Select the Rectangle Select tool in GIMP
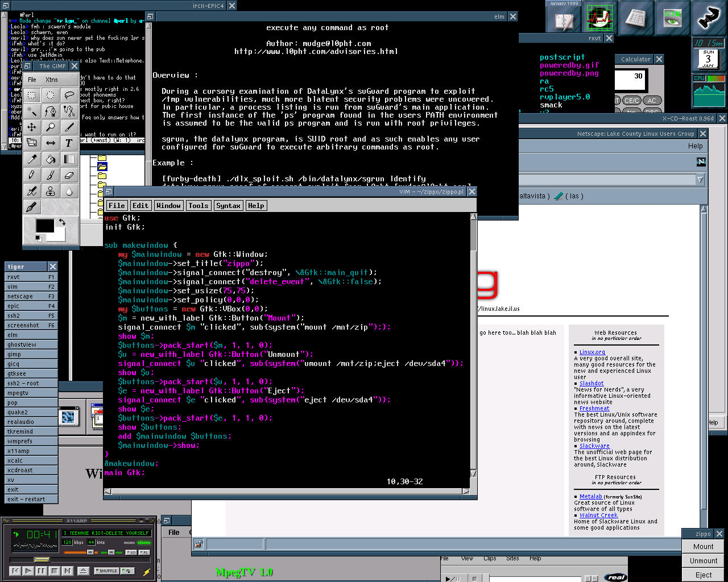Viewport: 728px width, 582px height. tap(32, 95)
